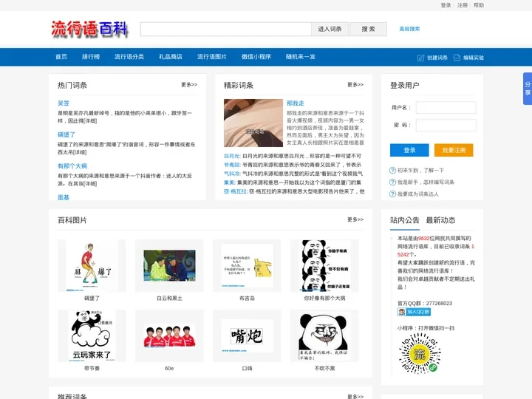Open 流行语分类 menu item

tap(129, 57)
